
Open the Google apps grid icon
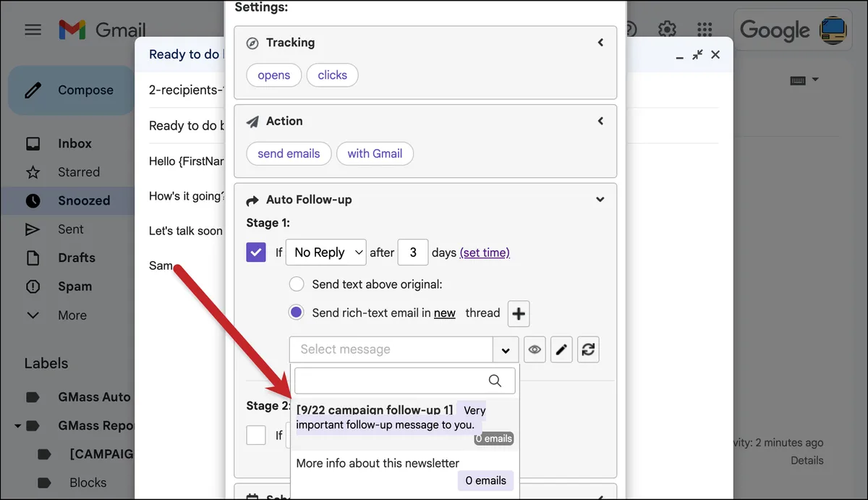tap(705, 30)
